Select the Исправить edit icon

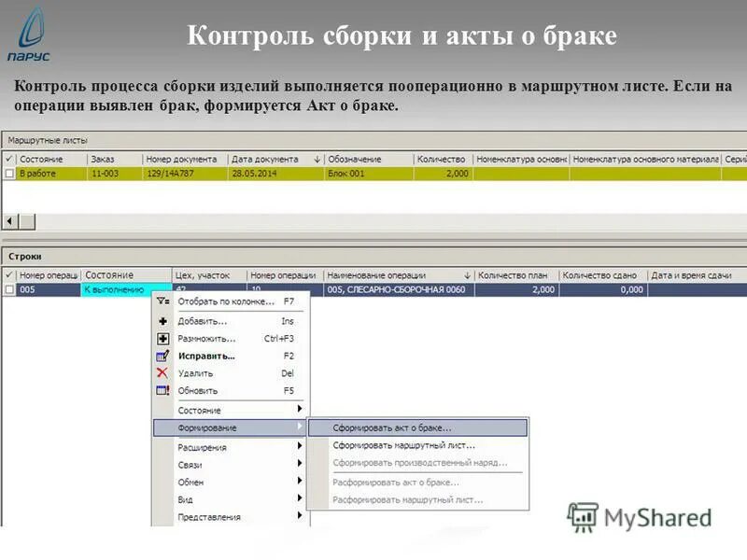(x=161, y=353)
